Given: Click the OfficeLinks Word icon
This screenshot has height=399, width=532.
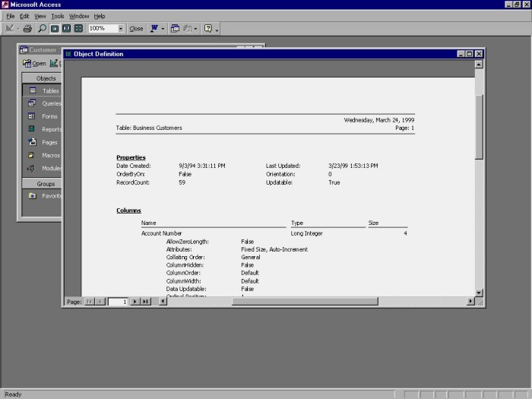Looking at the screenshot, I should click(x=154, y=29).
